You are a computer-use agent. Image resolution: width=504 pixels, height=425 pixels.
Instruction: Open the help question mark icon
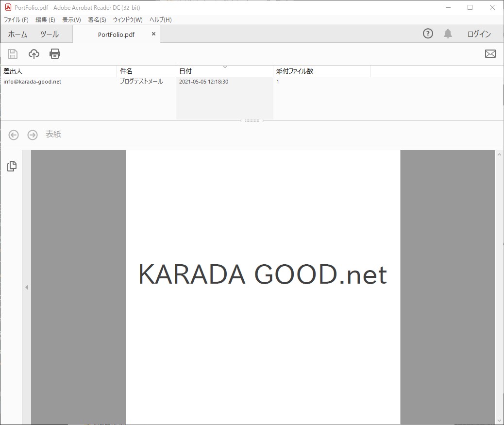[428, 34]
